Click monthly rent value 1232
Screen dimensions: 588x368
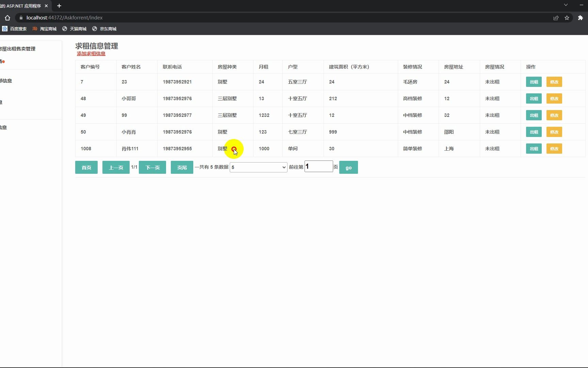click(264, 115)
